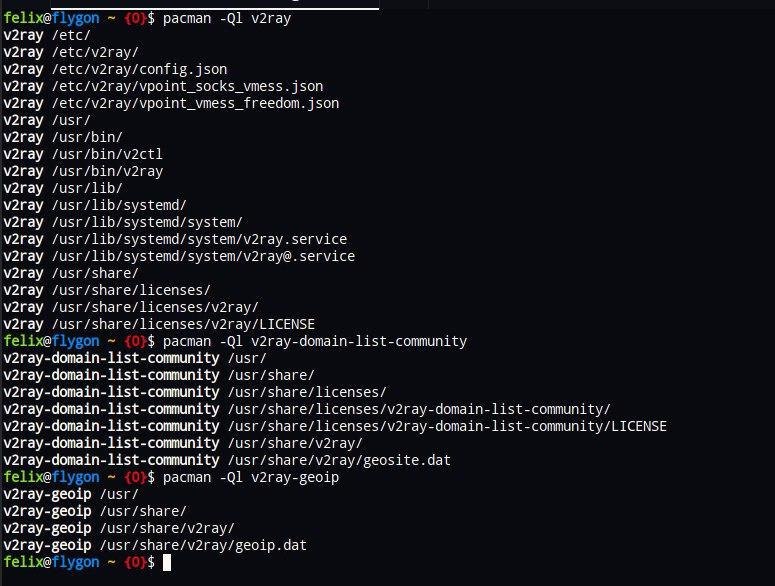
Task: Click the vpoint_vmess_freedom.json file path
Action: point(195,103)
